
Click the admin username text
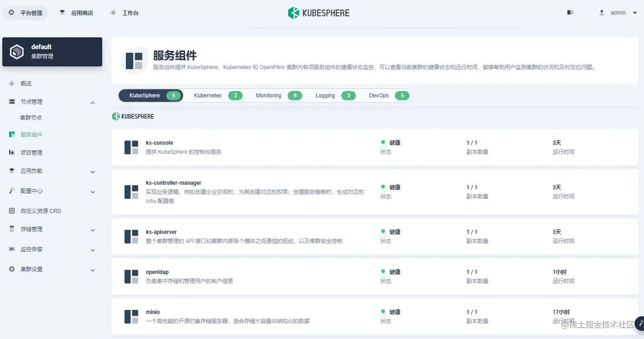(x=618, y=13)
